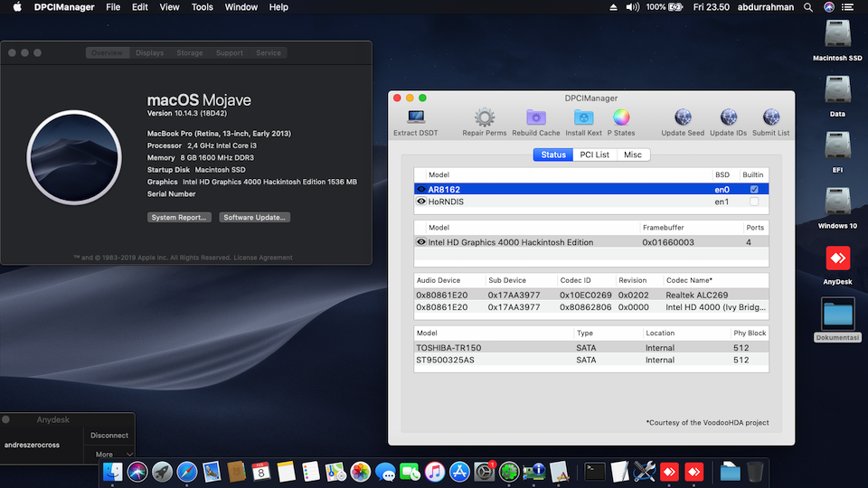Screen dimensions: 868x488
Task: Select the ST9500325AS drive row
Action: 591,360
